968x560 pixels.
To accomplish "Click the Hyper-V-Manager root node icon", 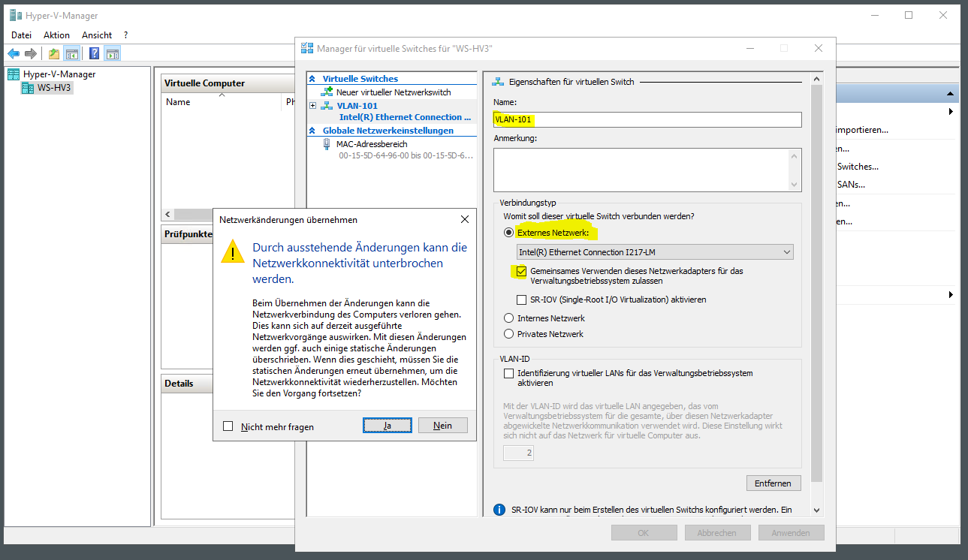I will click(x=14, y=74).
